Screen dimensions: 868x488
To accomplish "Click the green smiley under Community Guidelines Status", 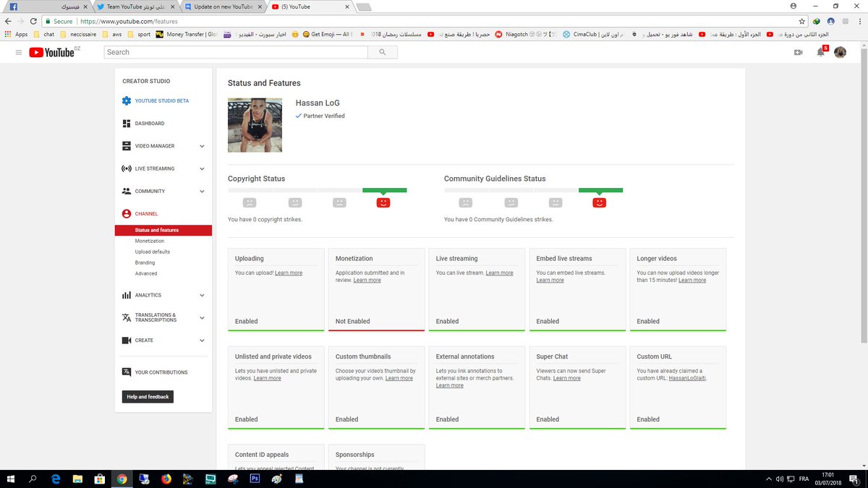I will (x=599, y=203).
